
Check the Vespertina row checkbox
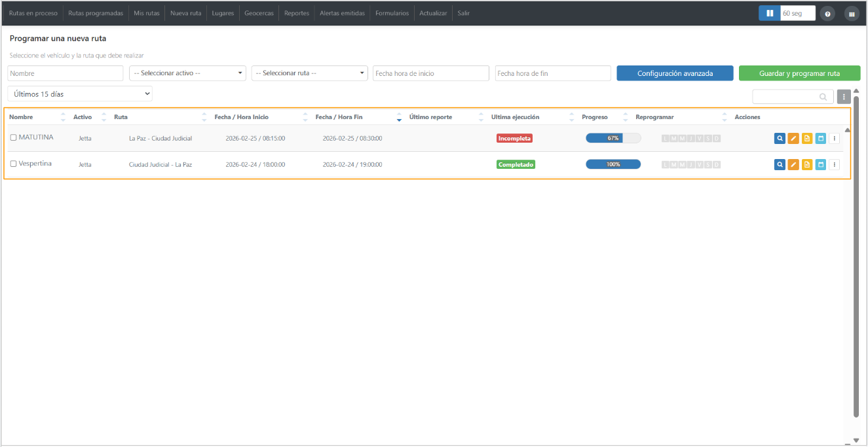click(13, 164)
